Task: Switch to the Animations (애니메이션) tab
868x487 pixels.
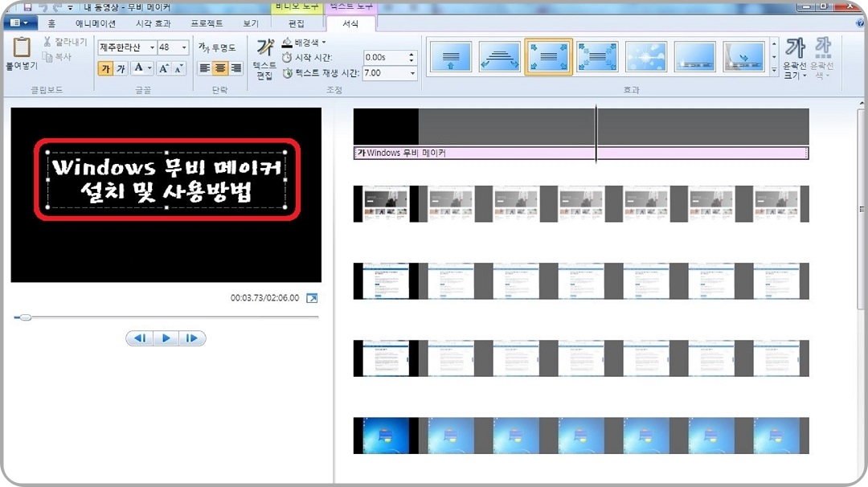Action: click(96, 23)
